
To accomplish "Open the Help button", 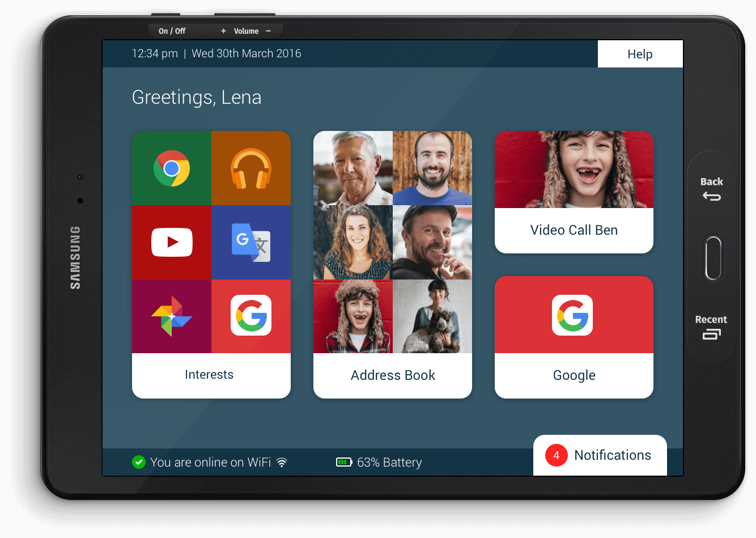I will pos(640,54).
